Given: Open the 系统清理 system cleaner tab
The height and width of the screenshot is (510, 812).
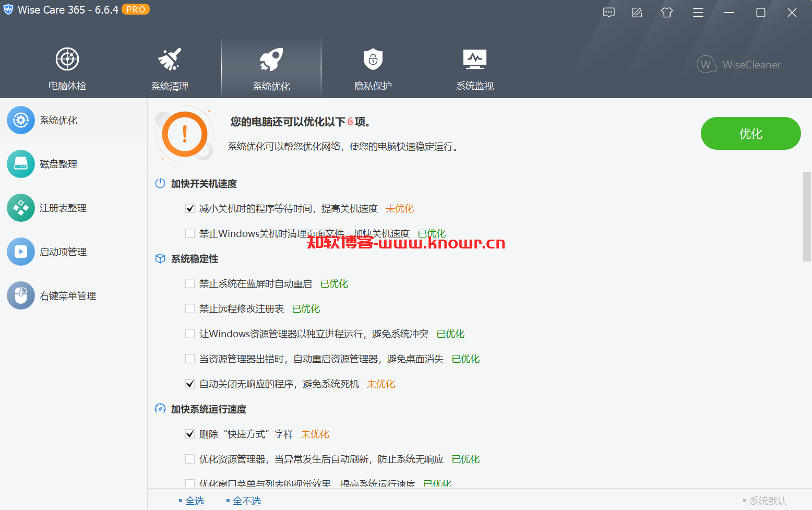Looking at the screenshot, I should (x=170, y=68).
